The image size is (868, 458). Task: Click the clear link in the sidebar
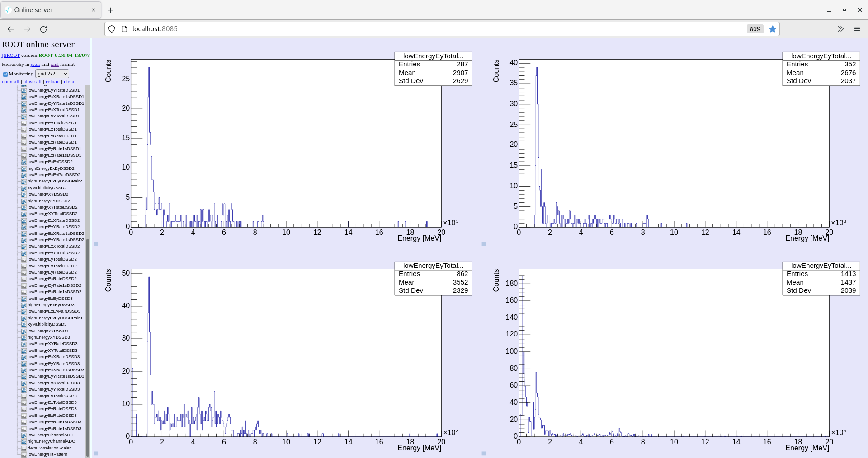(x=69, y=82)
